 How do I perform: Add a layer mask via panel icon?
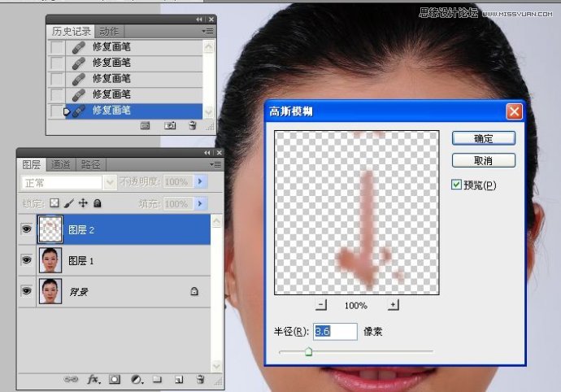[115, 379]
